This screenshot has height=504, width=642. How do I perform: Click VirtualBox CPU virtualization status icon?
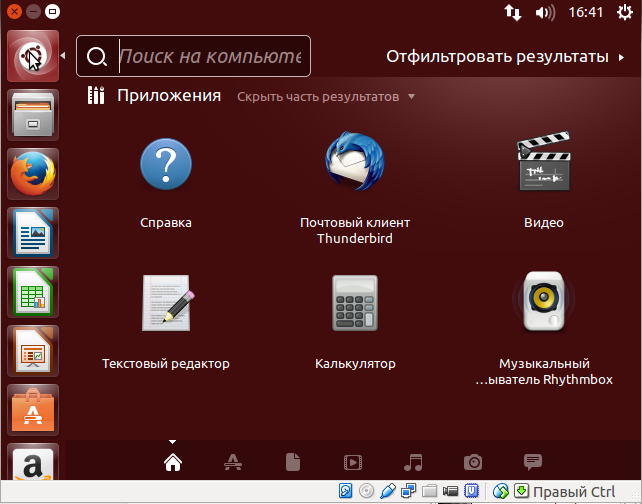(472, 490)
